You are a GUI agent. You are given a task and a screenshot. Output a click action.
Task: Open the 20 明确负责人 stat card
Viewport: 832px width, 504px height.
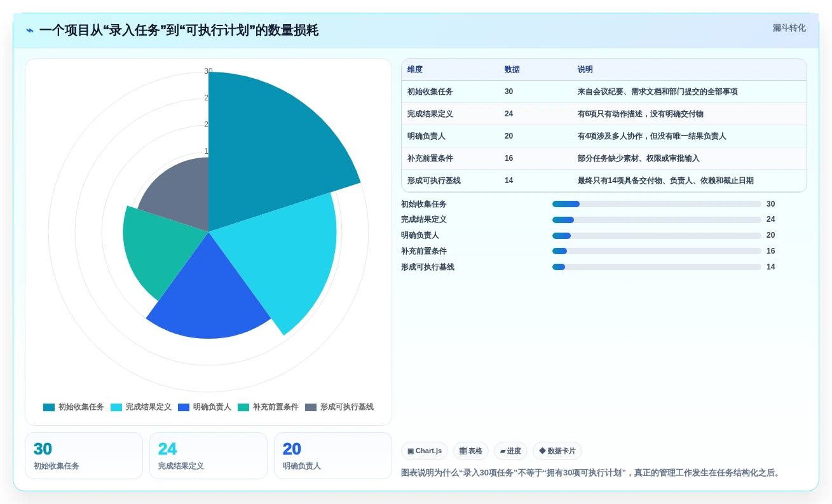click(333, 456)
